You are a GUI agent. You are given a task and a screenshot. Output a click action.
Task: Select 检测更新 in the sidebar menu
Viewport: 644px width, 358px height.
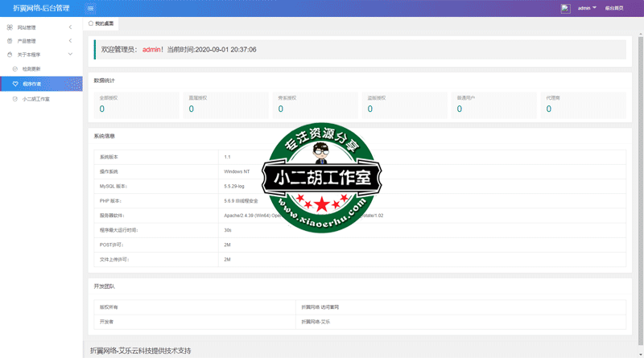click(x=32, y=69)
